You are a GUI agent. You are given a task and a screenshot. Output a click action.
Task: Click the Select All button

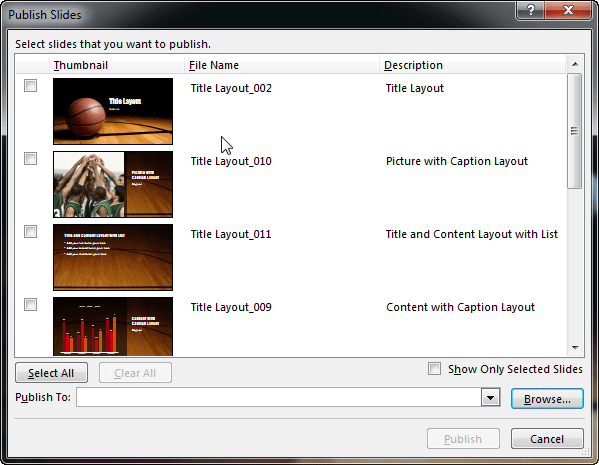[x=51, y=373]
